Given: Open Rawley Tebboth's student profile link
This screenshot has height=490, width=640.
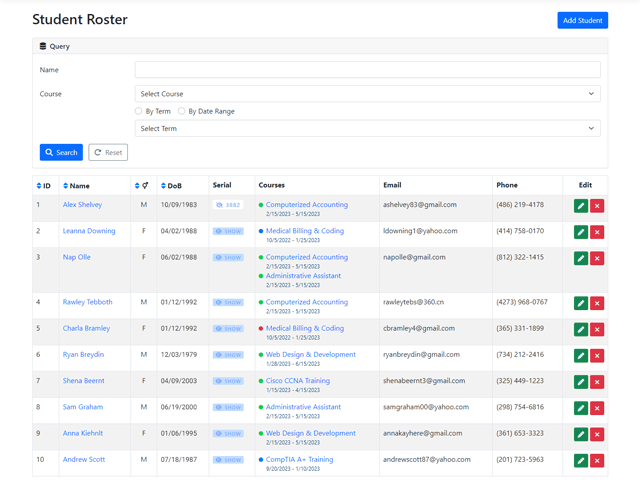Looking at the screenshot, I should click(87, 302).
